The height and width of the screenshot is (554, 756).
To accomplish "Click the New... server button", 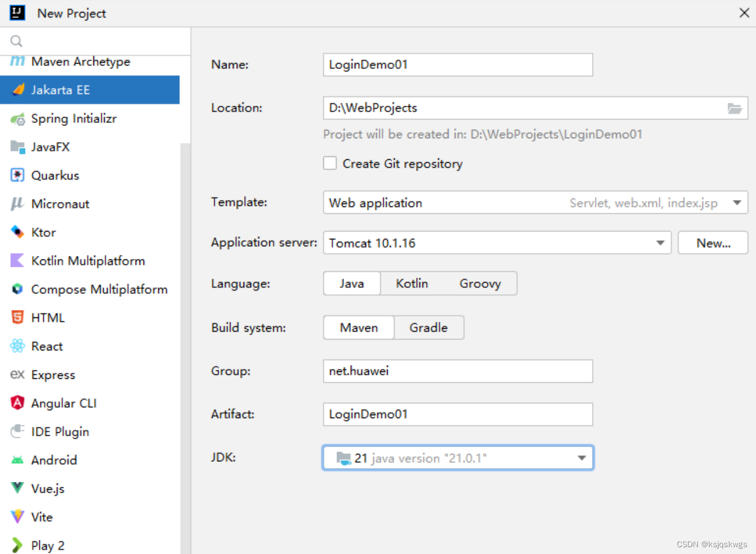I will (713, 243).
